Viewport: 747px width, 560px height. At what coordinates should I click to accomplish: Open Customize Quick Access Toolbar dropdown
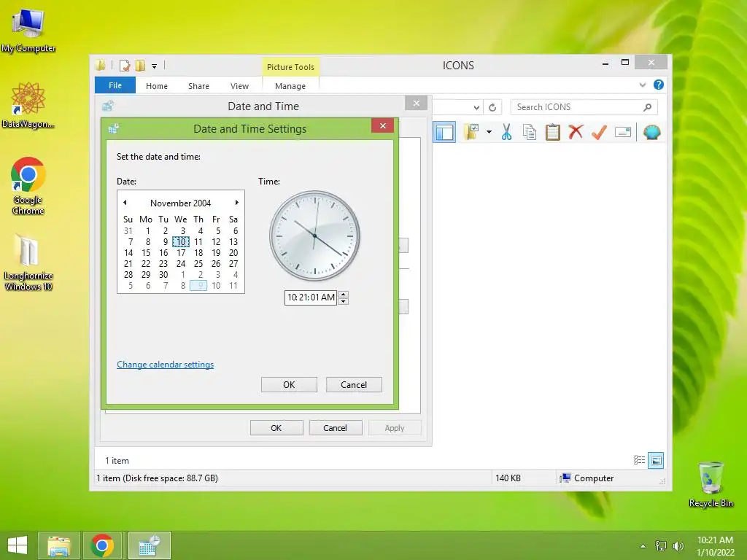click(x=155, y=66)
